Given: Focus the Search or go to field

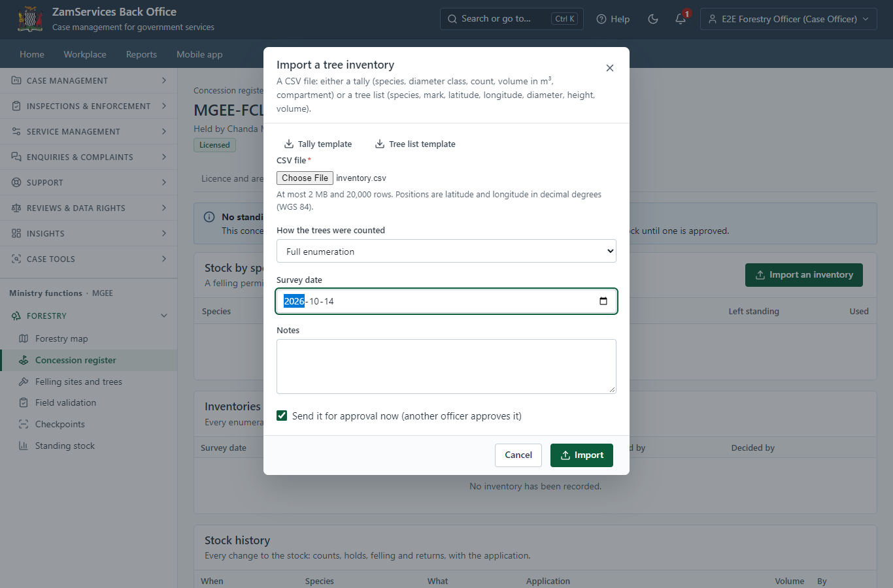Looking at the screenshot, I should (x=512, y=19).
